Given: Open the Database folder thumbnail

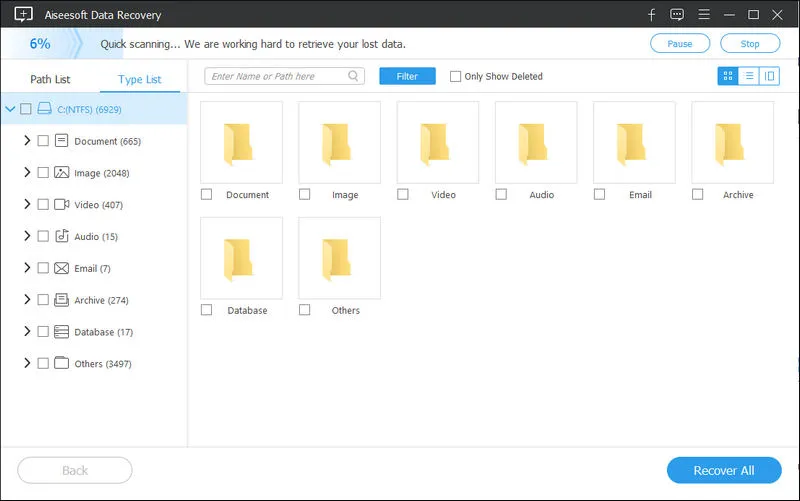Looking at the screenshot, I should 241,258.
